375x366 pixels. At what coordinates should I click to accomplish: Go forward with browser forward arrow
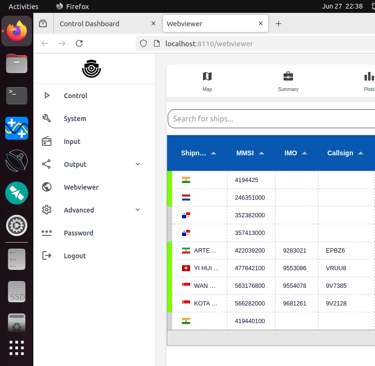point(62,43)
